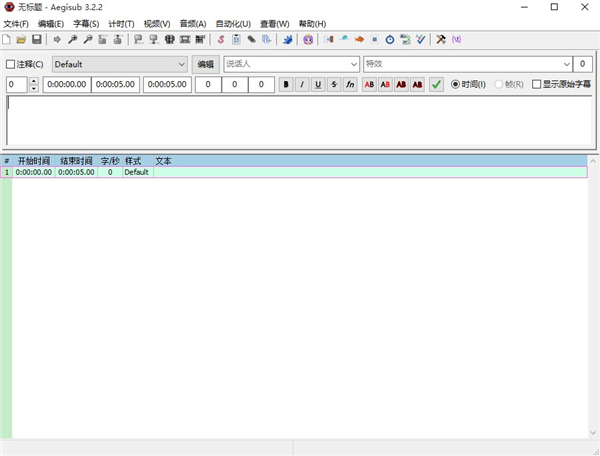Decrease layer number with down spinner

click(34, 88)
